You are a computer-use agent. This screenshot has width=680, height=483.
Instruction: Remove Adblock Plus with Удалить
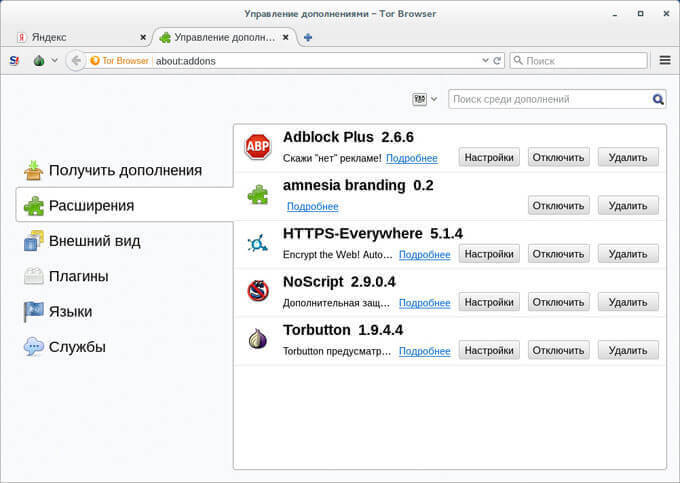(628, 157)
